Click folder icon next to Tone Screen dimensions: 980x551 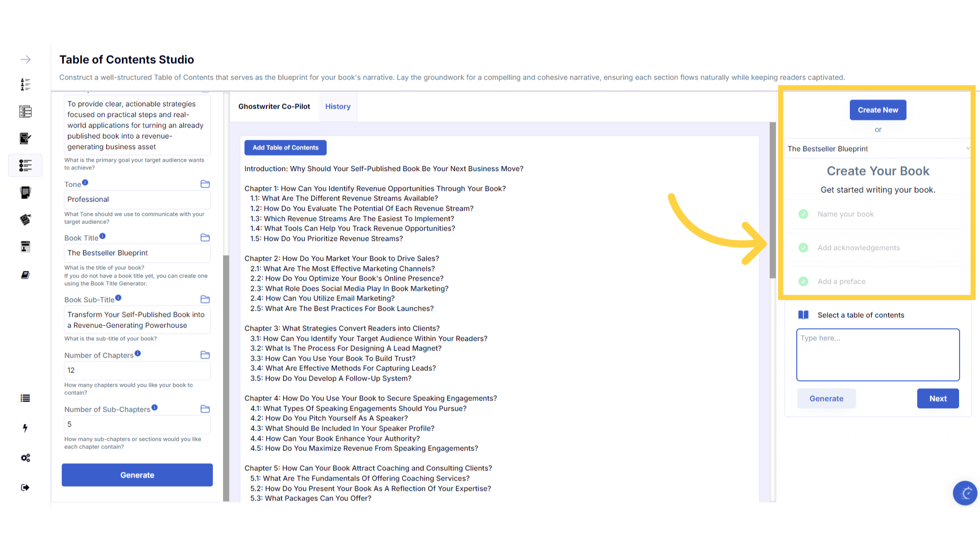(205, 184)
